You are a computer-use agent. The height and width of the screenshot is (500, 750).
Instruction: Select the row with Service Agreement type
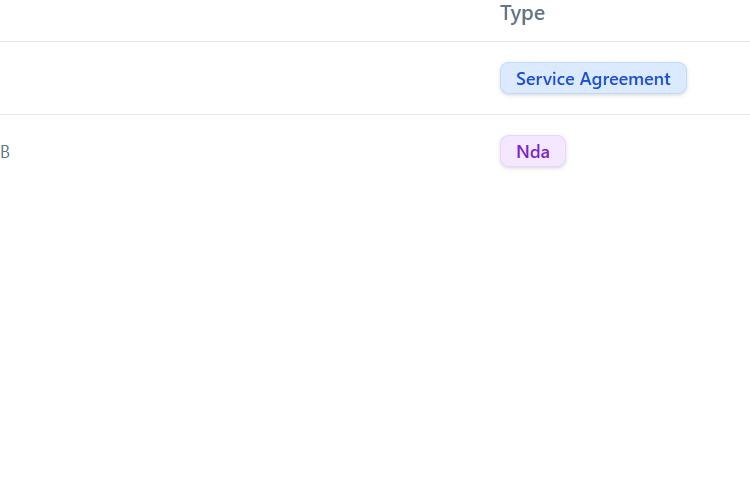(250, 78)
